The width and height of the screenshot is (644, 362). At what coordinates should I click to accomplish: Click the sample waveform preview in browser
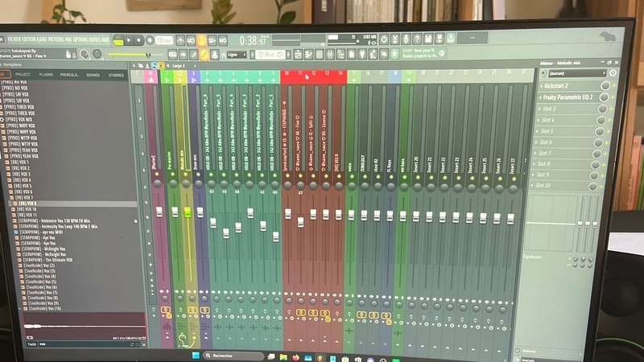[85, 327]
